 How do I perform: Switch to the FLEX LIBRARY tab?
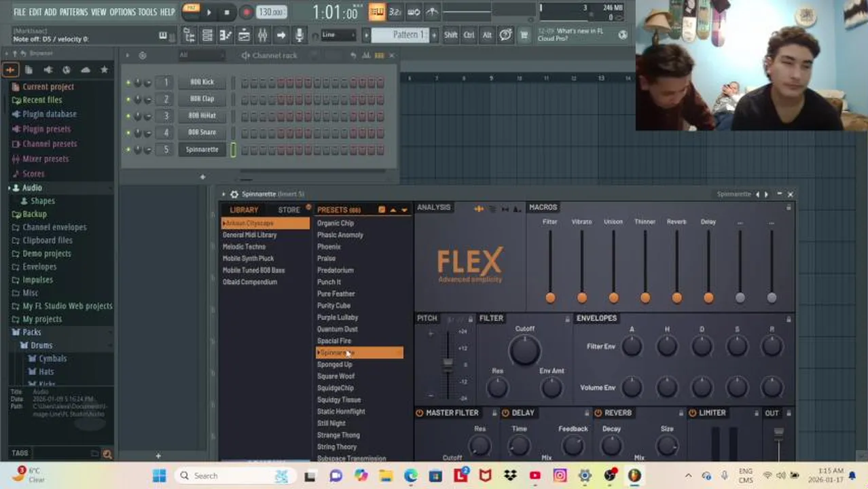coord(244,210)
